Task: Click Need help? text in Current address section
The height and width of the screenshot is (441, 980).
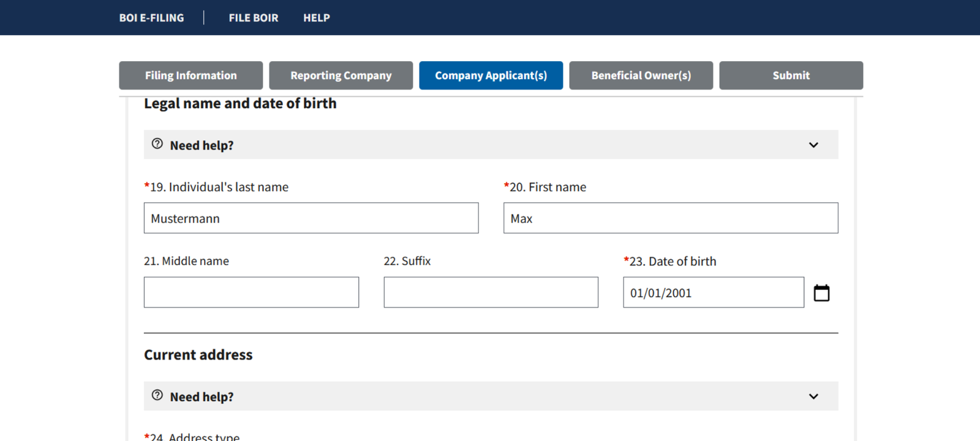Action: click(202, 397)
